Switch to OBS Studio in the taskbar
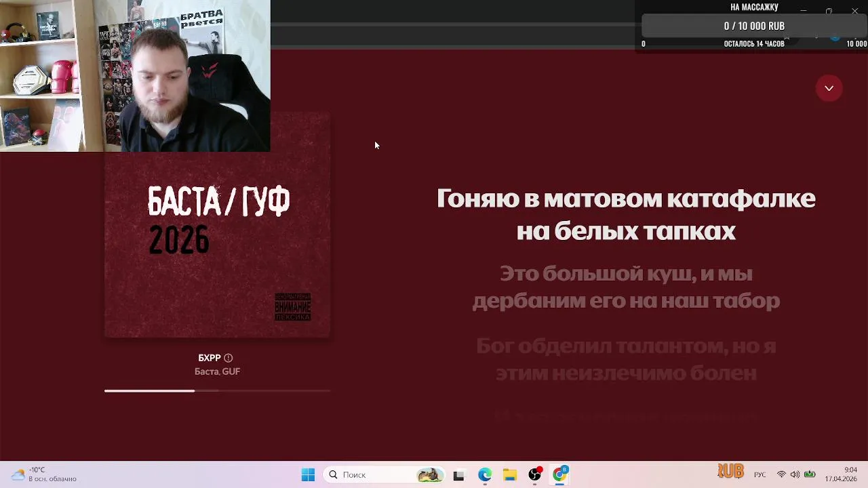Image resolution: width=868 pixels, height=488 pixels. [535, 475]
